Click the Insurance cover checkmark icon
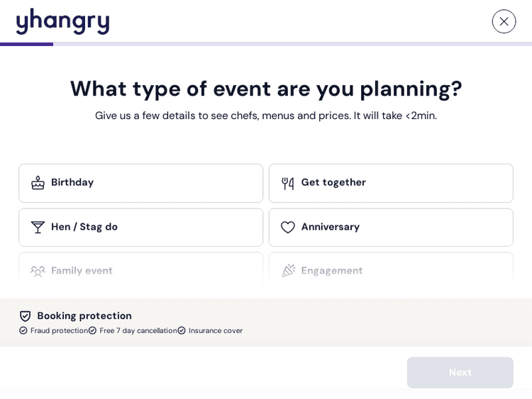This screenshot has height=399, width=532. [x=182, y=331]
